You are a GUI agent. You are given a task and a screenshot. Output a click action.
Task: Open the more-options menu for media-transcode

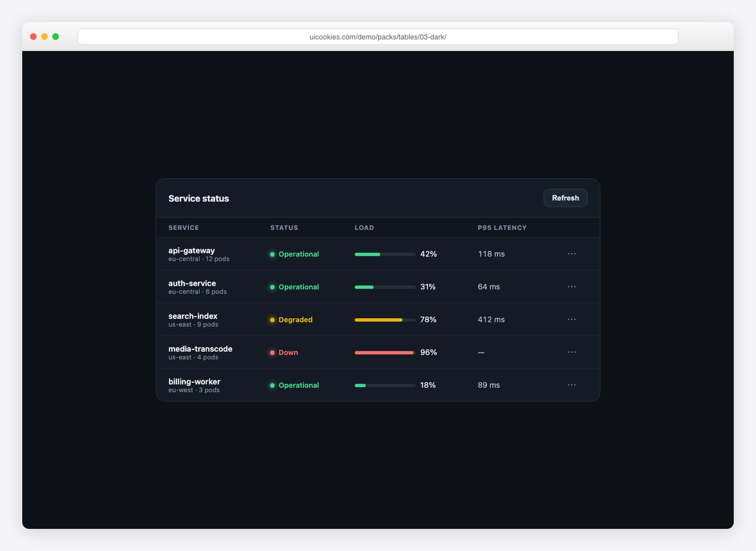click(x=571, y=352)
